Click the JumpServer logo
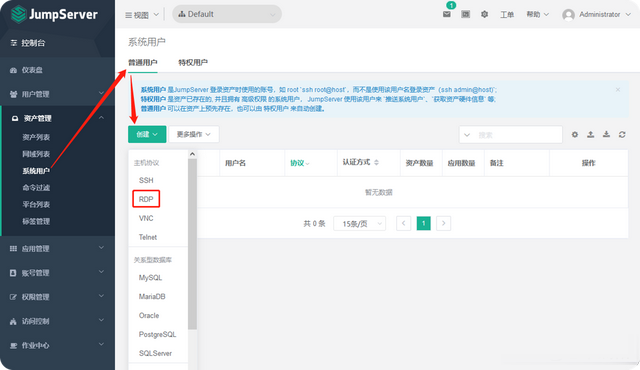 (x=54, y=15)
